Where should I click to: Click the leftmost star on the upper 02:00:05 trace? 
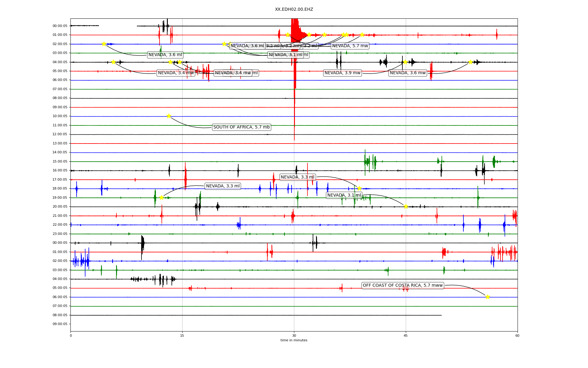[x=104, y=44]
